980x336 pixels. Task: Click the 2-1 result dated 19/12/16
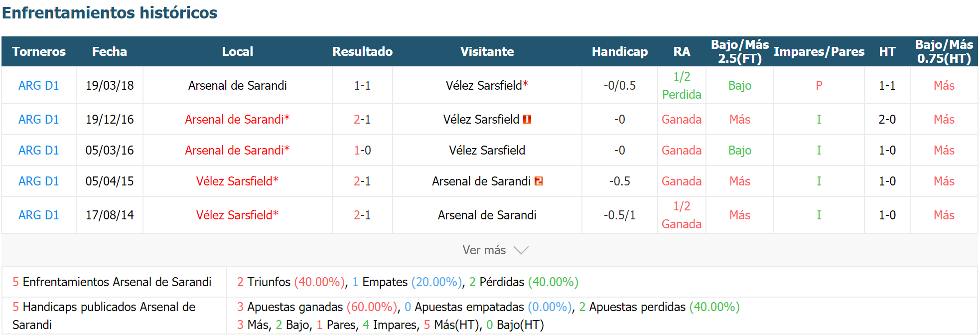[362, 119]
